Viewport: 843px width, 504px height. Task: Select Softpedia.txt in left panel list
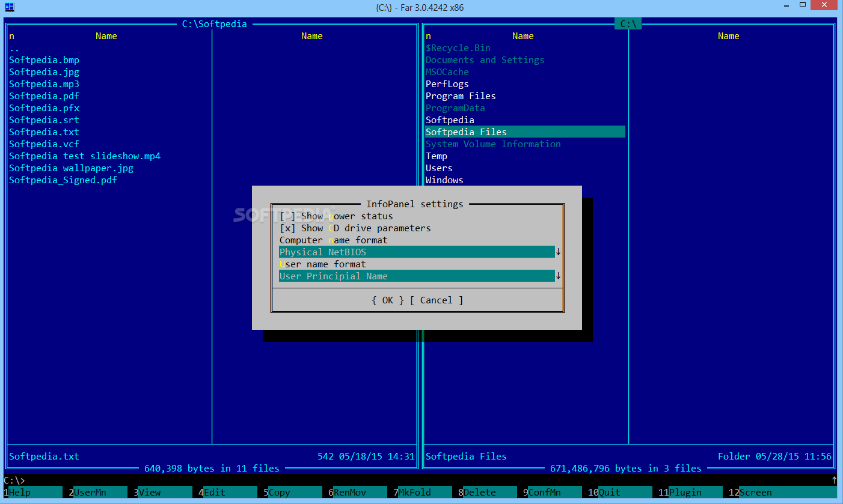(44, 132)
